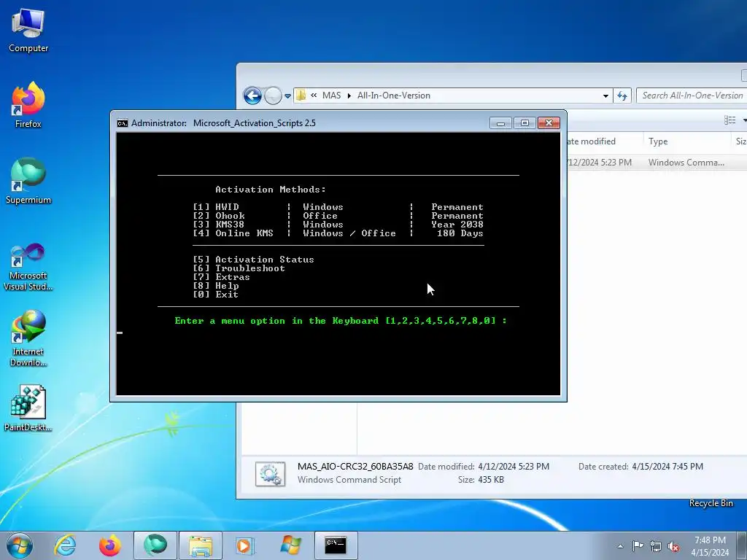Click the Explorer Forward navigation button
The image size is (747, 560).
[x=273, y=96]
